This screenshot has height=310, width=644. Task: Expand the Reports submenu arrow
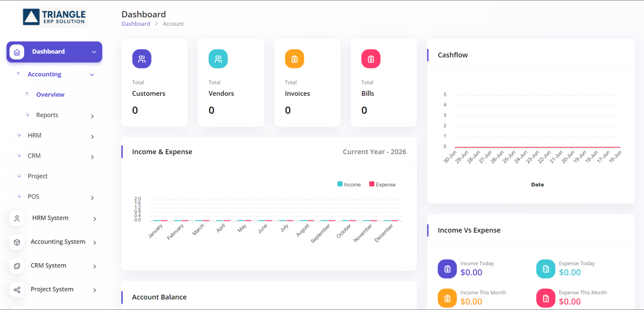[92, 116]
